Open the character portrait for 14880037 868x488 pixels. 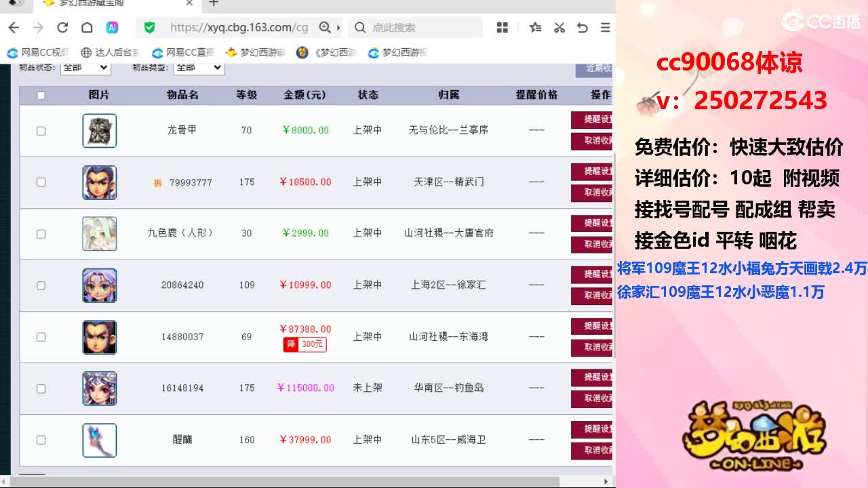pos(100,337)
